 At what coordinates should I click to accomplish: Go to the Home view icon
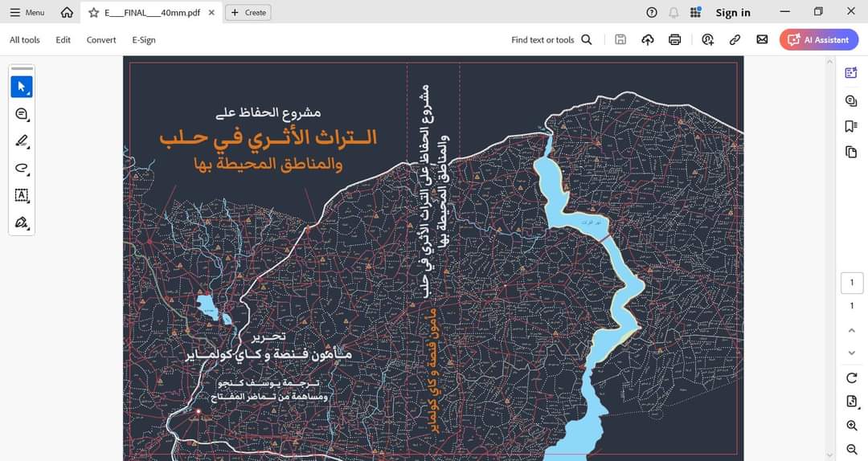[x=67, y=12]
